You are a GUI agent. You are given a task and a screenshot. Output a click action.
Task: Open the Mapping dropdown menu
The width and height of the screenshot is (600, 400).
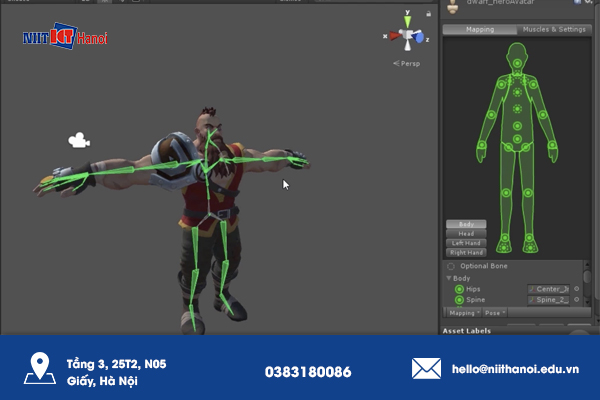pyautogui.click(x=461, y=313)
